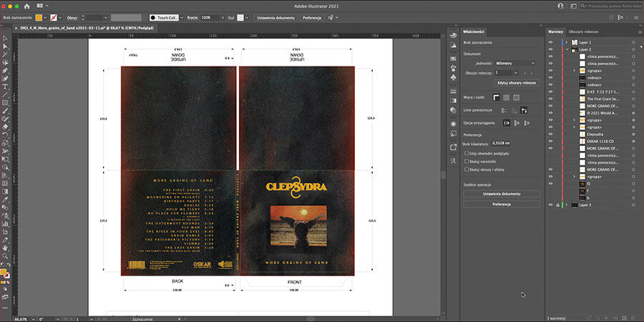
Task: Open the Brushes panel icon
Action: tap(453, 68)
